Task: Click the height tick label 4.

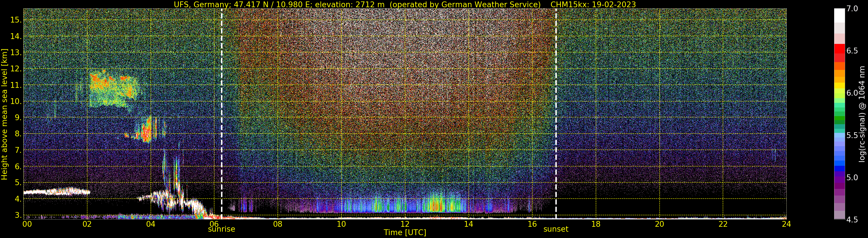Action: (18, 199)
